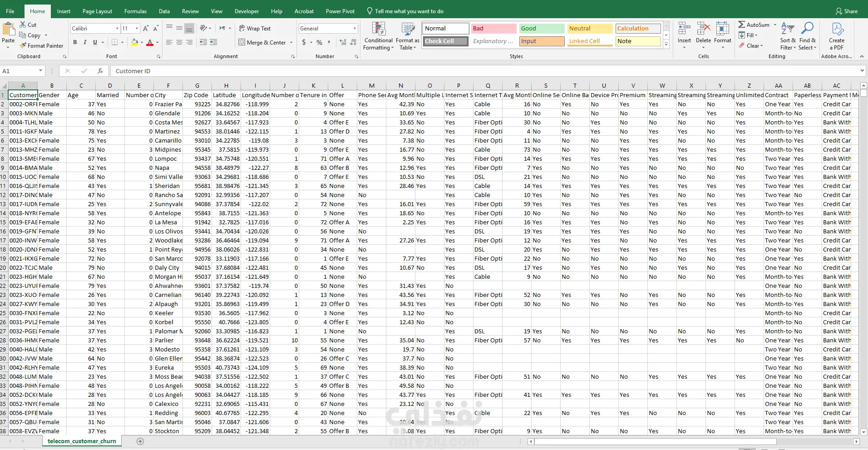Switch to the Page Layout tab

(x=97, y=11)
